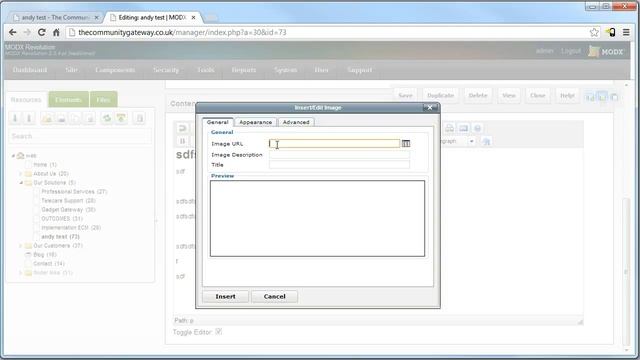Open the Elements tab in left panel
The width and height of the screenshot is (640, 360).
click(x=68, y=100)
